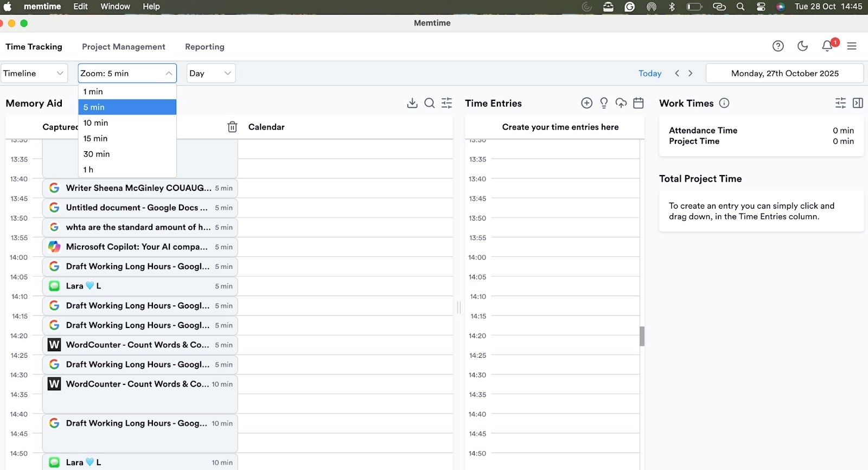Switch to Time Tracking tab
This screenshot has height=470, width=868.
click(x=34, y=47)
